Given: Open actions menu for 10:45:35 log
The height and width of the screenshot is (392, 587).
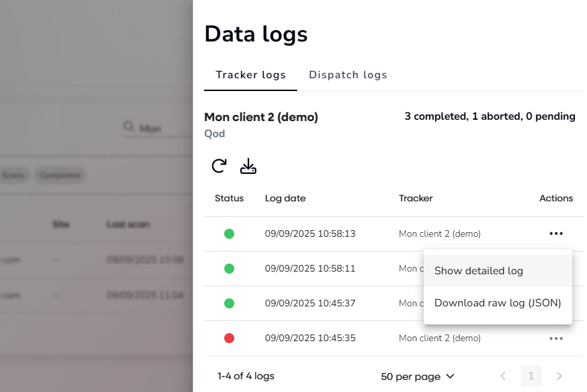Looking at the screenshot, I should (556, 338).
